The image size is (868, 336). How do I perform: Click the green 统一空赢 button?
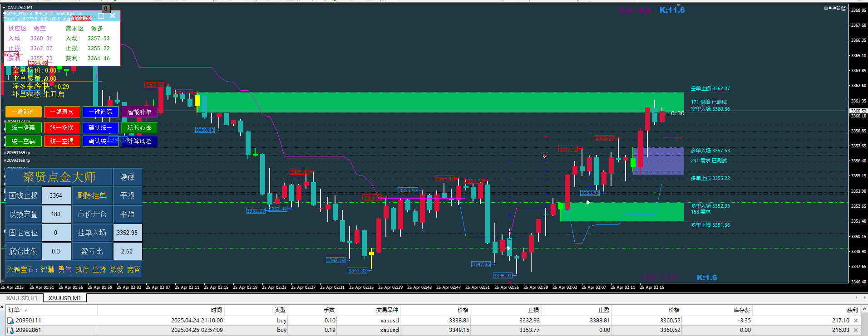click(24, 141)
